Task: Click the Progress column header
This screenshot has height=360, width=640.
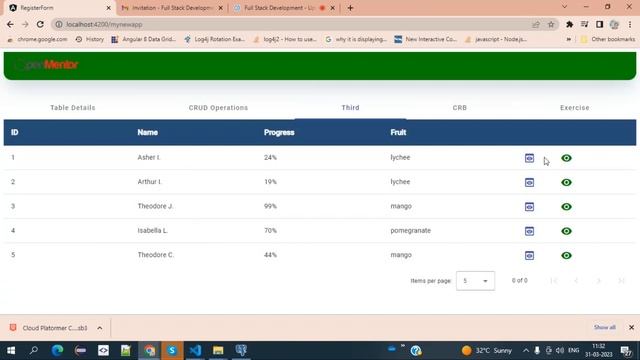Action: click(x=279, y=132)
